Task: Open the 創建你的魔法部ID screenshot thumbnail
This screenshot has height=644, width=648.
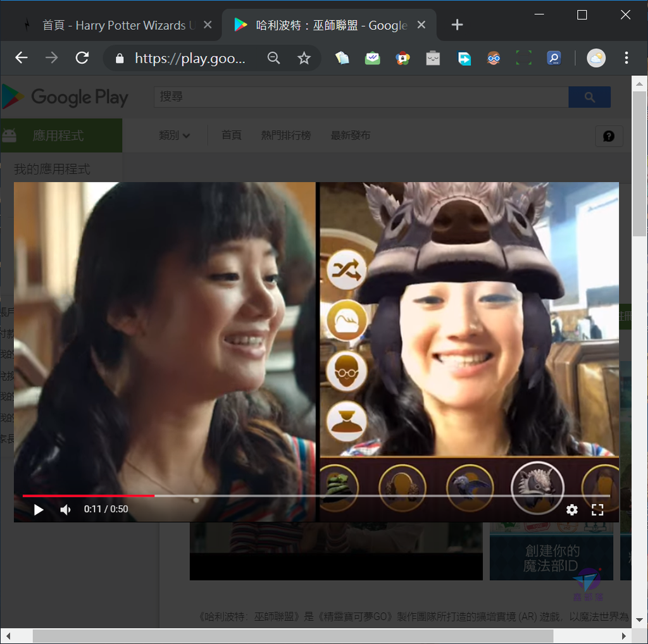Action: [x=551, y=551]
